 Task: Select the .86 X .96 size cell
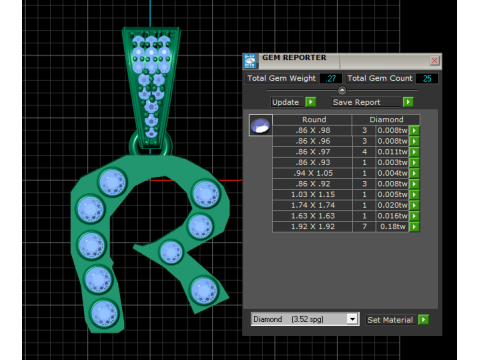coord(312,141)
